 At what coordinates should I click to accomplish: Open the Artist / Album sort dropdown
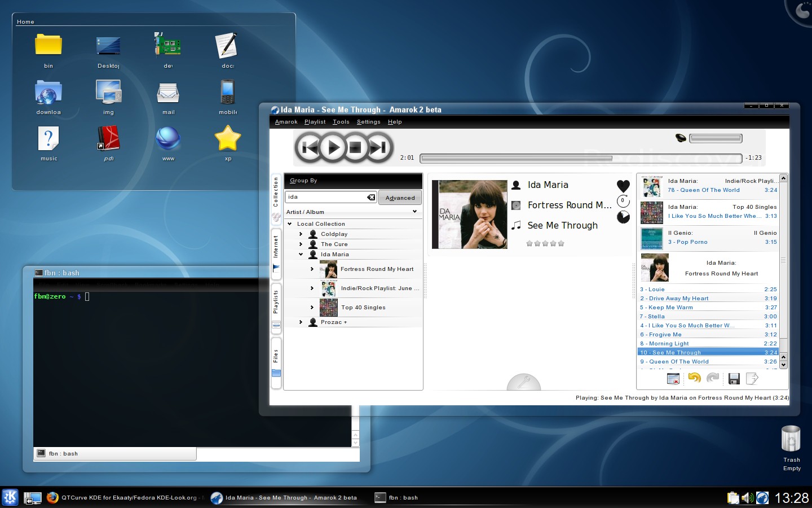[x=352, y=212]
